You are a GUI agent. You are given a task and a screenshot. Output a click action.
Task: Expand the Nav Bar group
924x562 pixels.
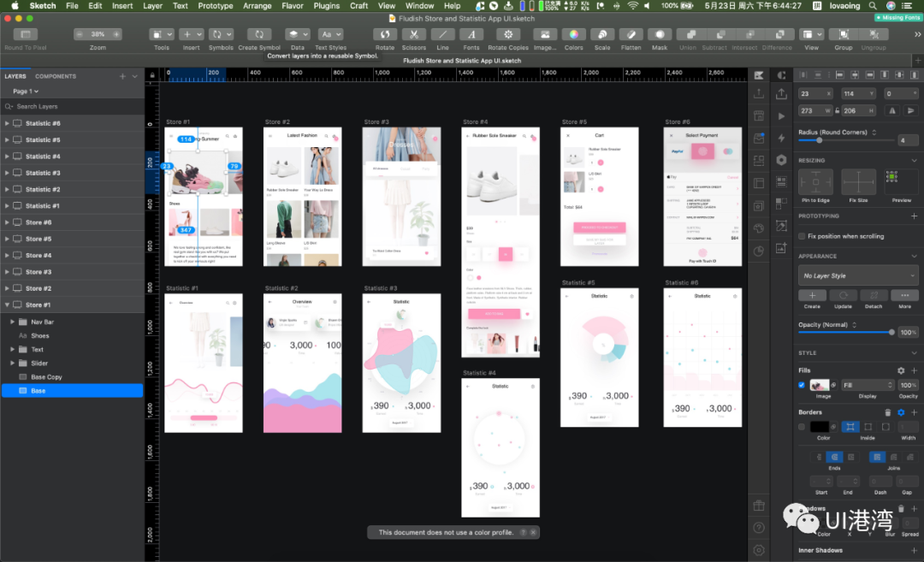pyautogui.click(x=12, y=322)
